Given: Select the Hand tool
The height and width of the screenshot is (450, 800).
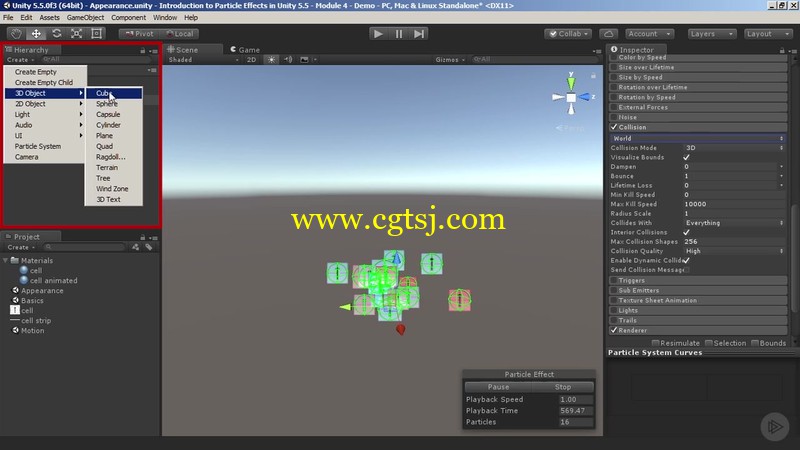Looking at the screenshot, I should [16, 34].
